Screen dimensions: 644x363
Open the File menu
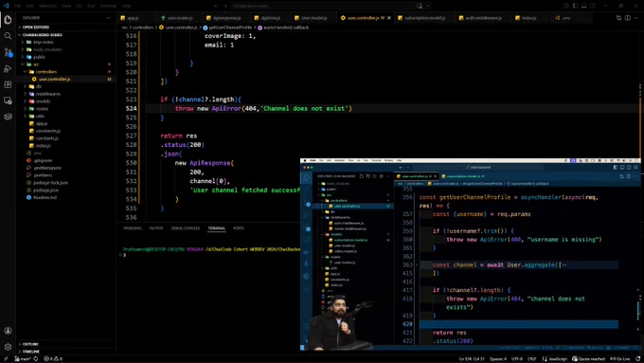click(18, 6)
